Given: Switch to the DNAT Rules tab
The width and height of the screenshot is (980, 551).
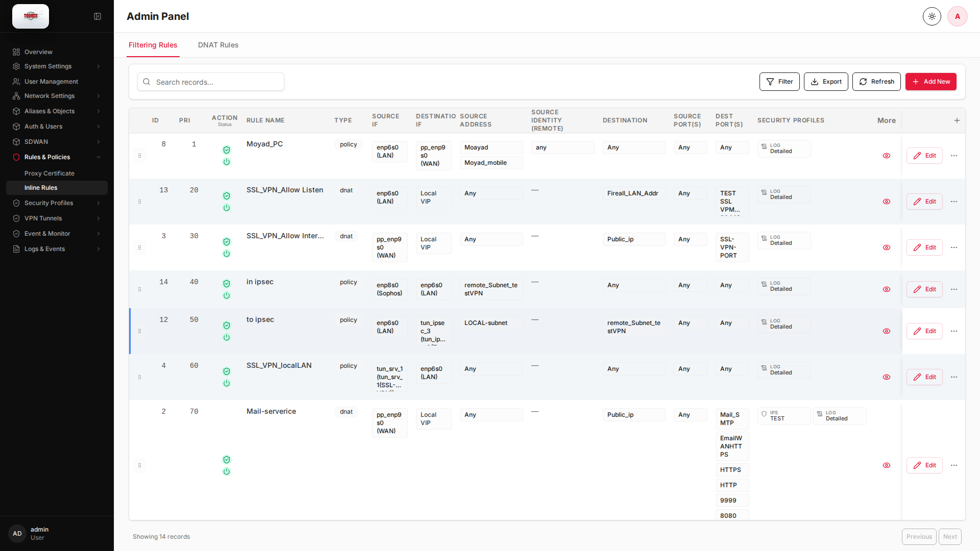Looking at the screenshot, I should click(218, 45).
